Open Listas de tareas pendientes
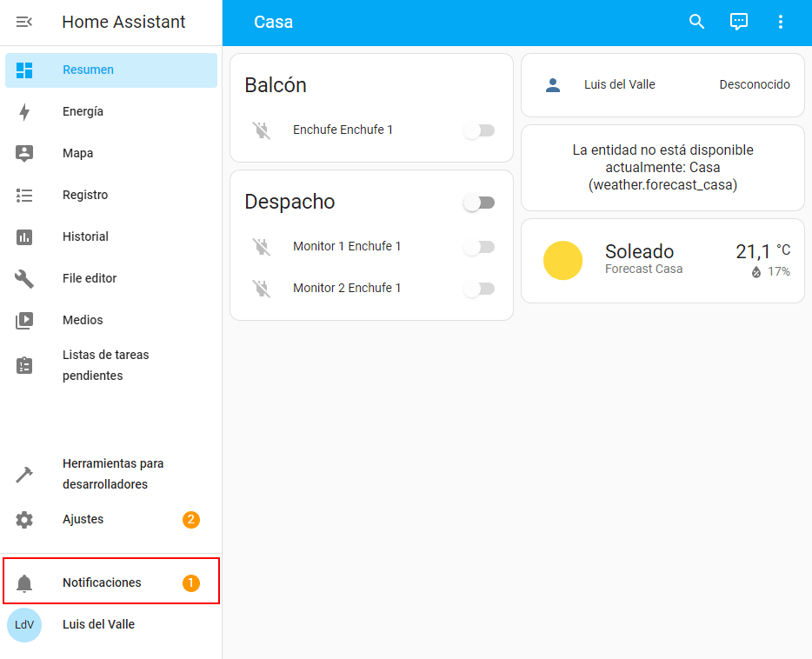812x659 pixels. [104, 365]
